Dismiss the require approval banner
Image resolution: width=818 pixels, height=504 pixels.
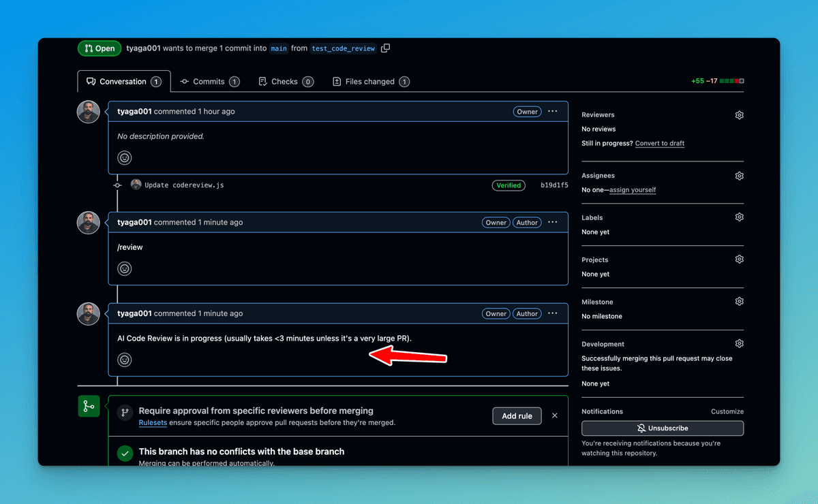coord(555,415)
